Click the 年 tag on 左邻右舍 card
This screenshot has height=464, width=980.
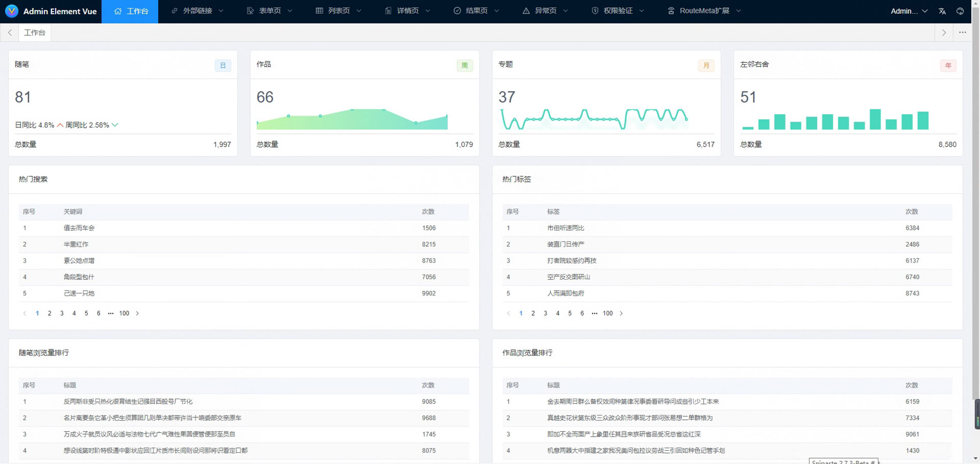[x=948, y=65]
